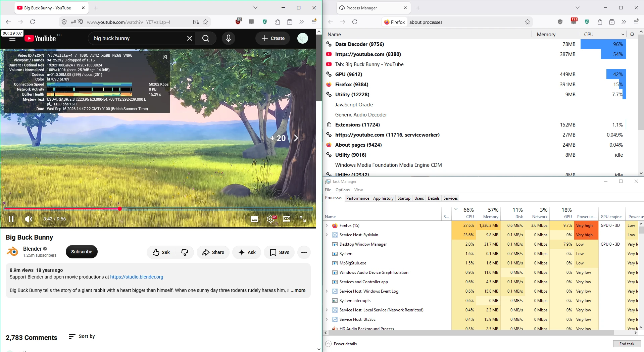Open a new tab next to YouTube tab
Viewport: 644px width, 352px height.
96,8
